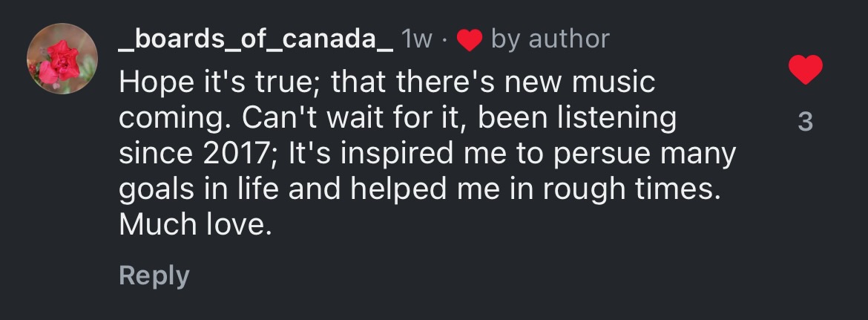Open the rose flower profile picture
Viewport: 868px width, 320px height.
(x=62, y=59)
